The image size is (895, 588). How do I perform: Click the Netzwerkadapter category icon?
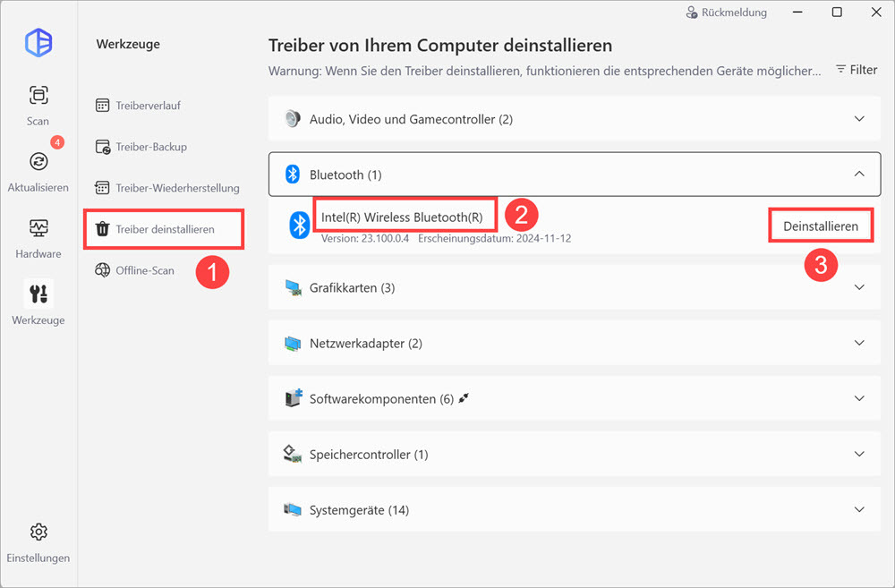(293, 343)
